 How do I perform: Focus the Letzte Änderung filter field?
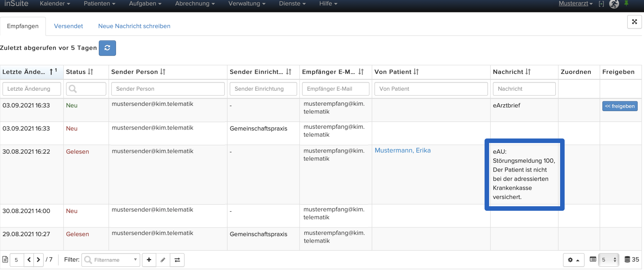point(32,89)
